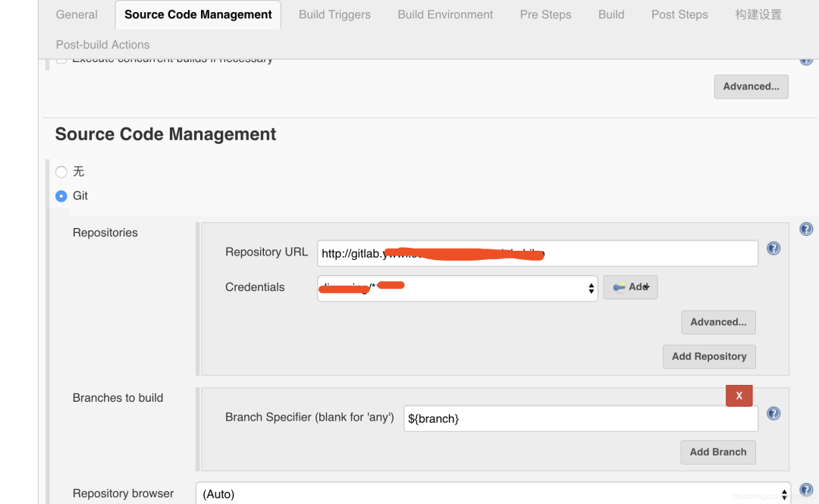Switch to the General tab
Image resolution: width=819 pixels, height=504 pixels.
point(76,14)
